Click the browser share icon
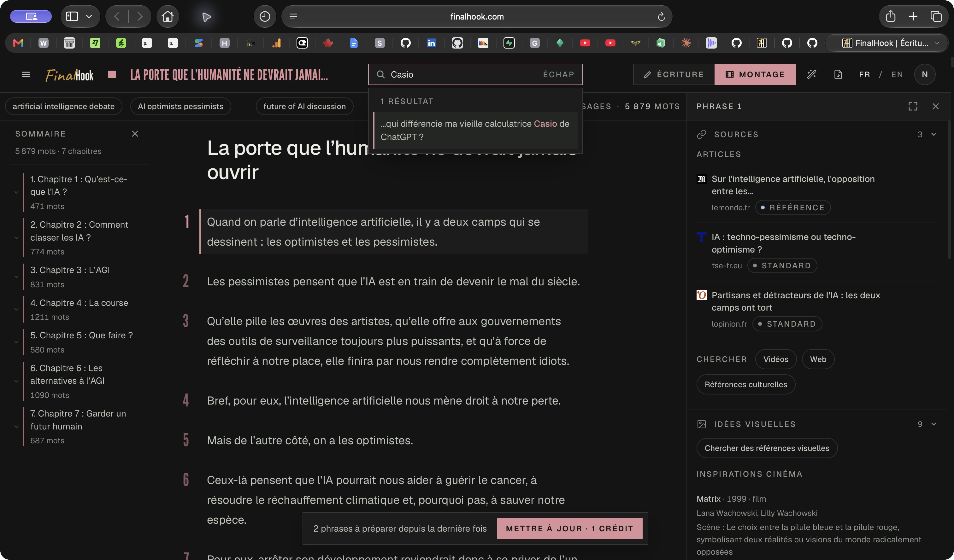Image resolution: width=954 pixels, height=560 pixels. click(x=891, y=16)
